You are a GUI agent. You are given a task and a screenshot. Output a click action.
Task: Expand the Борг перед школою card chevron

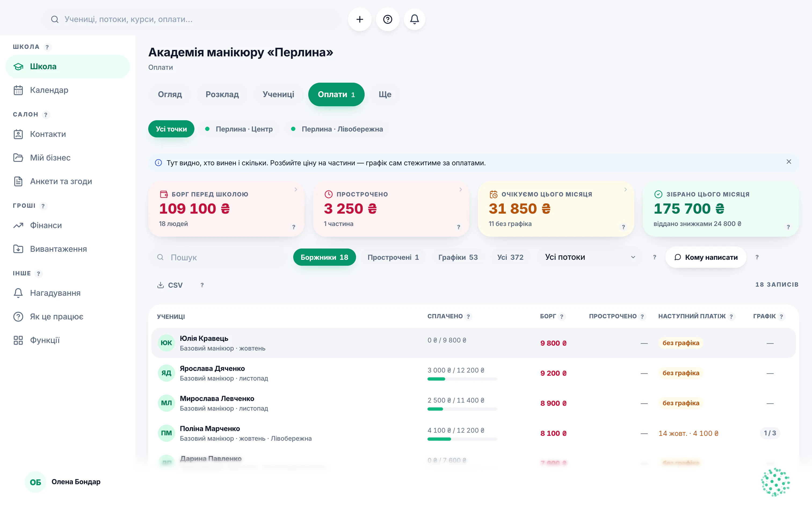296,189
